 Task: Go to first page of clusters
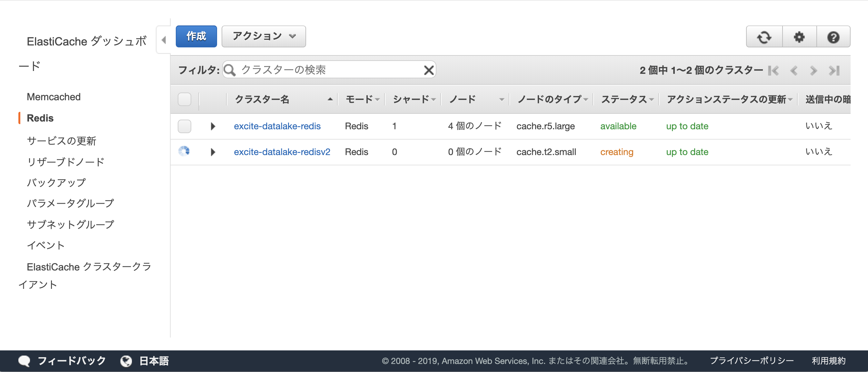(773, 70)
